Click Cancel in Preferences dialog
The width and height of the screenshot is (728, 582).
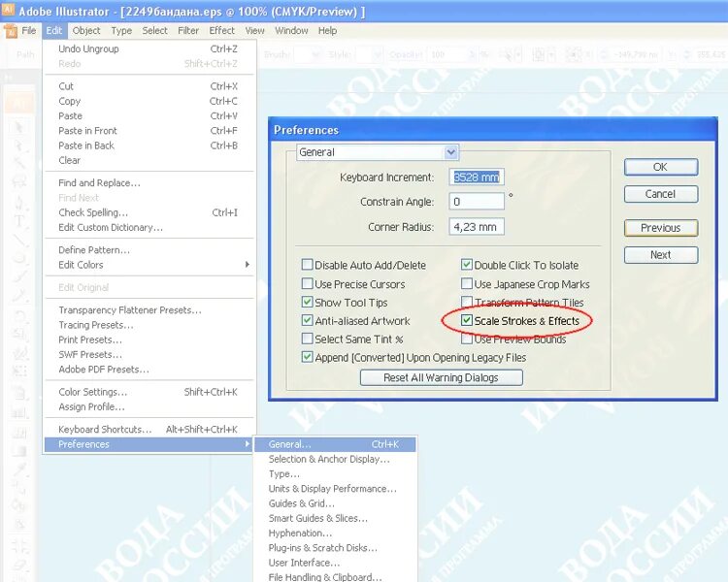click(661, 194)
